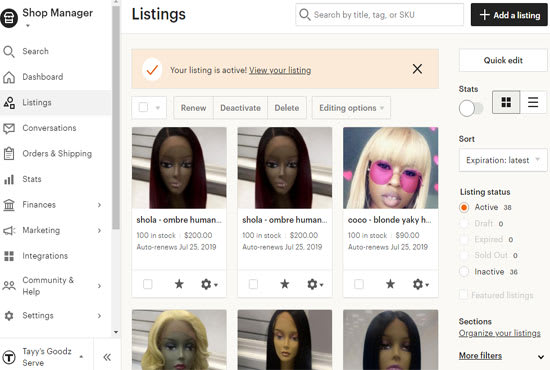Click the Settings gear icon in sidebar
Screen dimensions: 550x370
[x=9, y=316]
